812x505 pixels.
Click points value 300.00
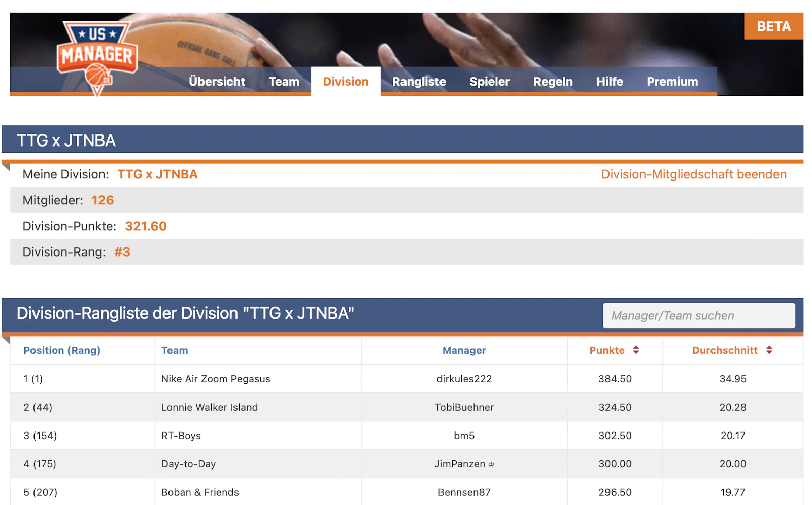615,464
